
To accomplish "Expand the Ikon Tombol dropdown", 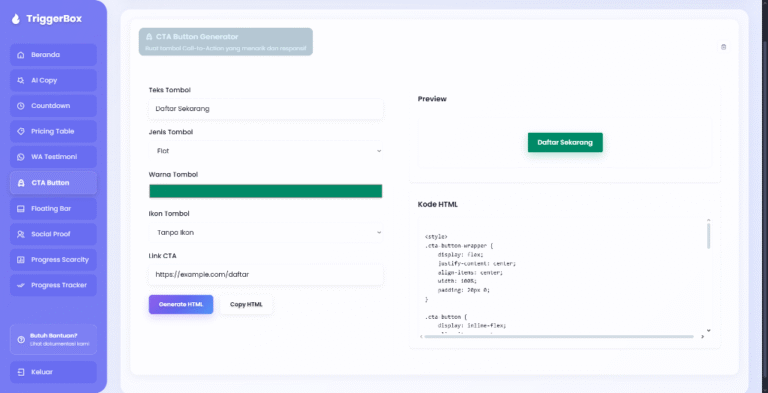I will point(265,233).
